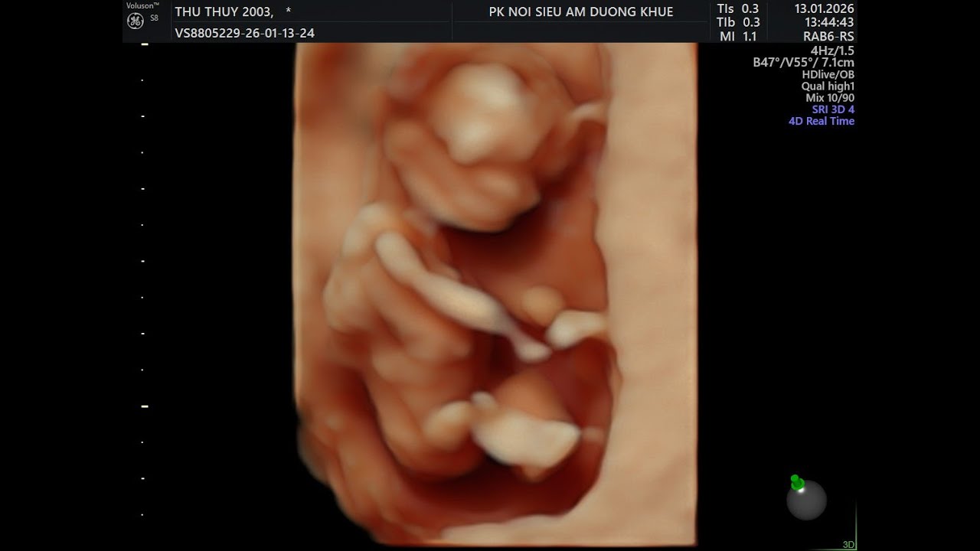Click the time 13:44:43
This screenshot has height=551, width=980.
(x=829, y=22)
